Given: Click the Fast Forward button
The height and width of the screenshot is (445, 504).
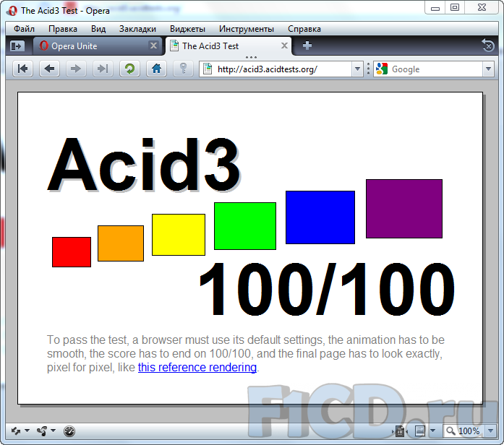Looking at the screenshot, I should (x=103, y=69).
